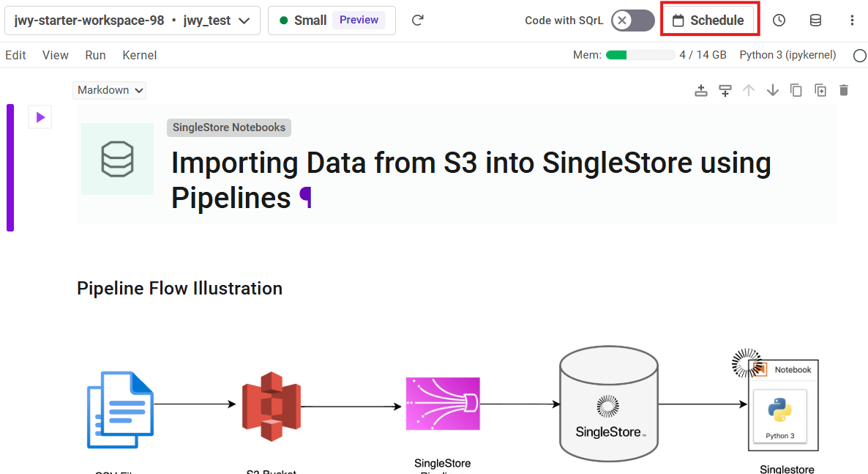Open the workspace and database selector dropdown

(132, 21)
